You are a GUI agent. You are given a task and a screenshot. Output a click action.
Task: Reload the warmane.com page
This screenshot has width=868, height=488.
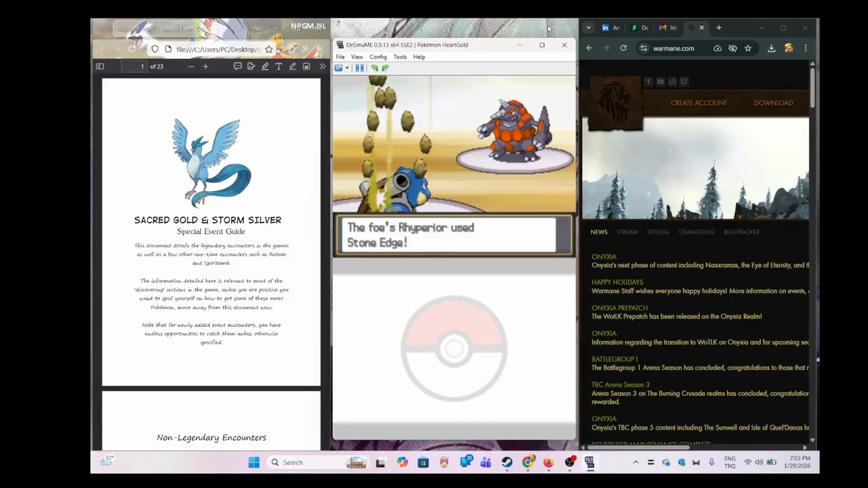pos(623,48)
